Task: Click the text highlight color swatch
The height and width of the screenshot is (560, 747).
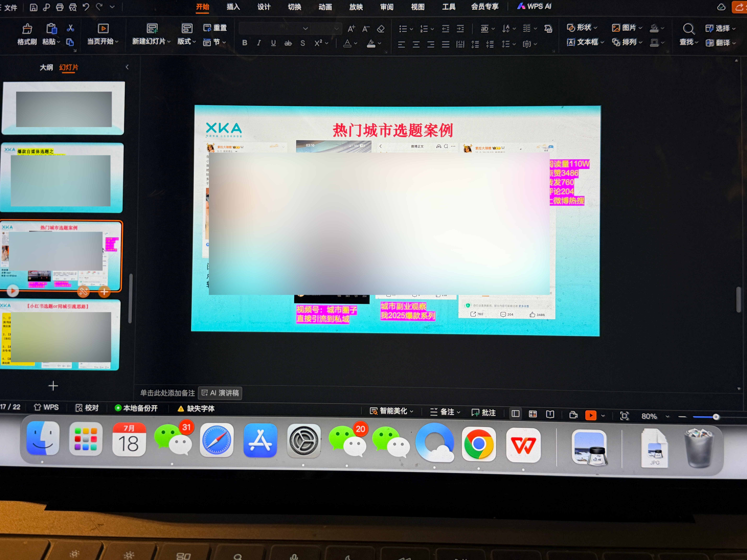Action: [371, 44]
